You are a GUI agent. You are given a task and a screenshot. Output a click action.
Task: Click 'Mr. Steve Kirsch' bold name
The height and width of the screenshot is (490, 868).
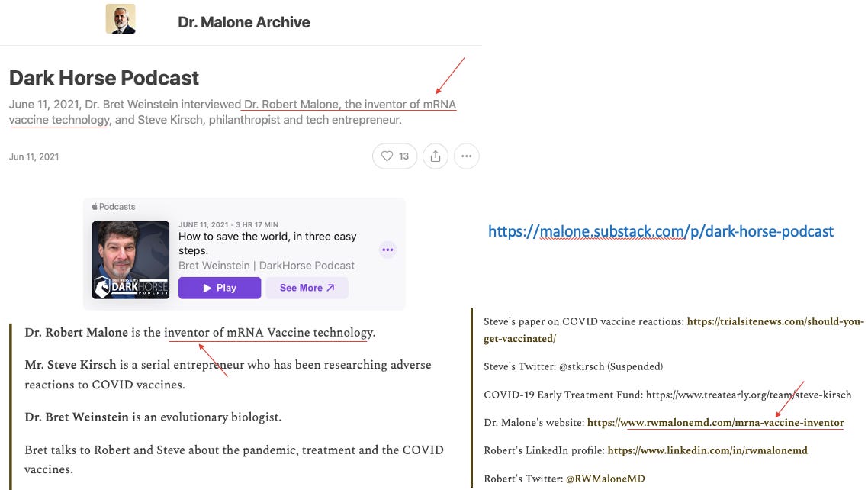tap(70, 364)
